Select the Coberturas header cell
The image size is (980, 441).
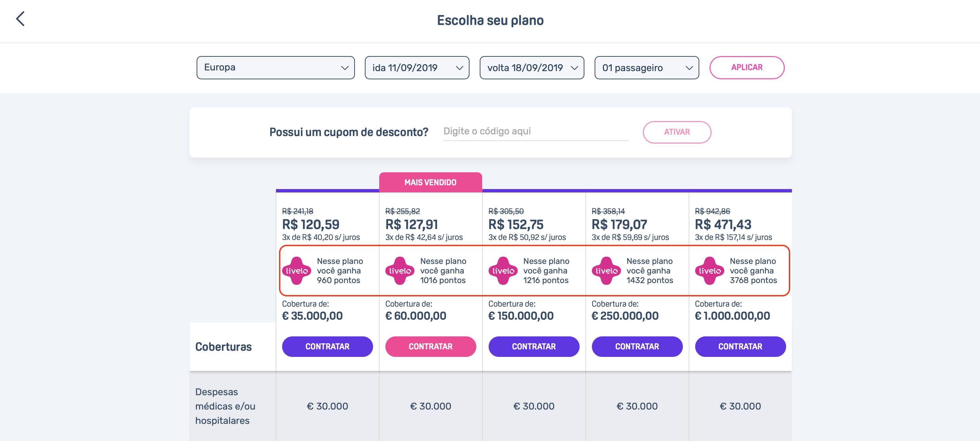(x=233, y=347)
